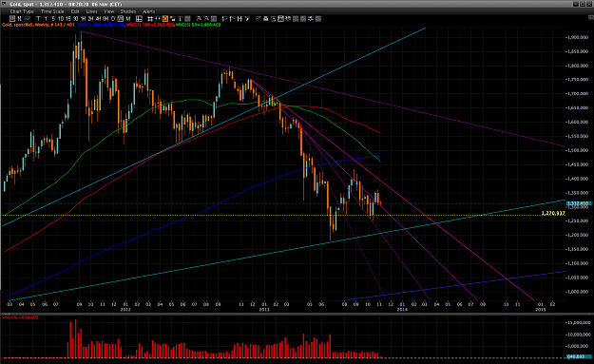Image resolution: width=594 pixels, height=364 pixels.
Task: Click the red MVG(2) 100 legend
Action: (150, 25)
